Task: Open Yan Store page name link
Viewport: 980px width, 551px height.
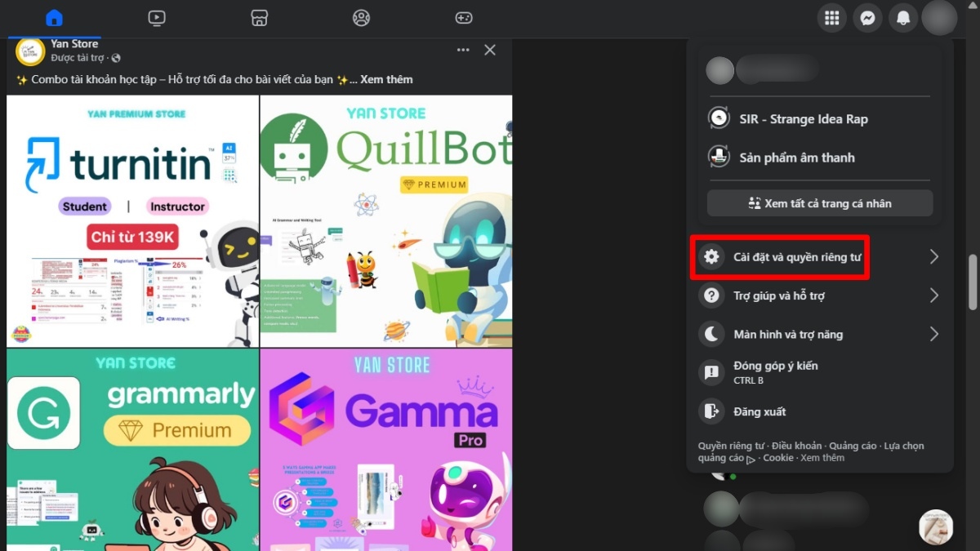Action: [74, 44]
